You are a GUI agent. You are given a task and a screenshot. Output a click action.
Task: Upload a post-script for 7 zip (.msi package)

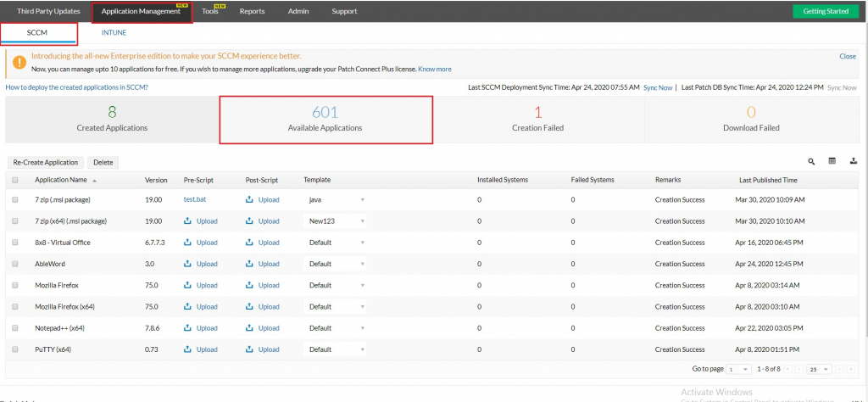[x=263, y=200]
